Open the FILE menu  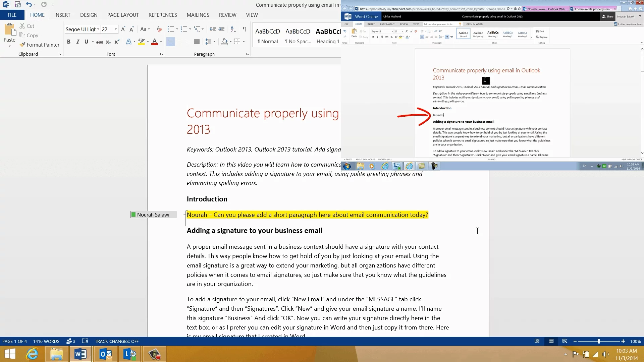click(12, 15)
